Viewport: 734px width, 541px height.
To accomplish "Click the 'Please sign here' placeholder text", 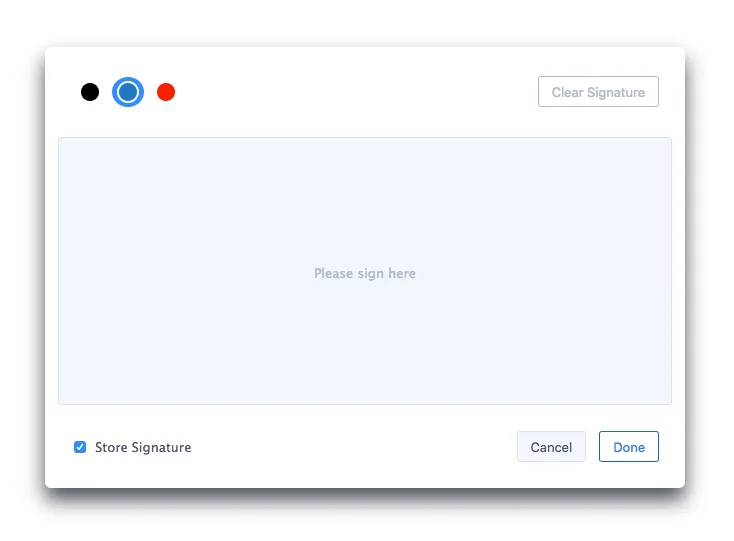I will coord(365,273).
